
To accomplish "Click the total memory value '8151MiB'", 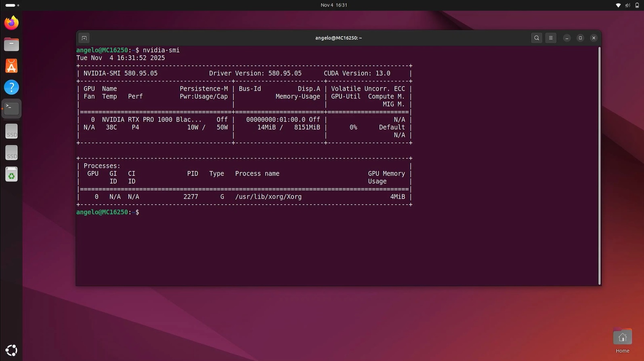I will (x=307, y=127).
